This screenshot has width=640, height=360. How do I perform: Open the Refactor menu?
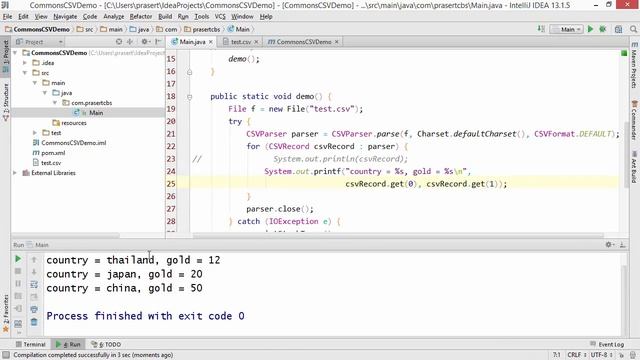(141, 17)
